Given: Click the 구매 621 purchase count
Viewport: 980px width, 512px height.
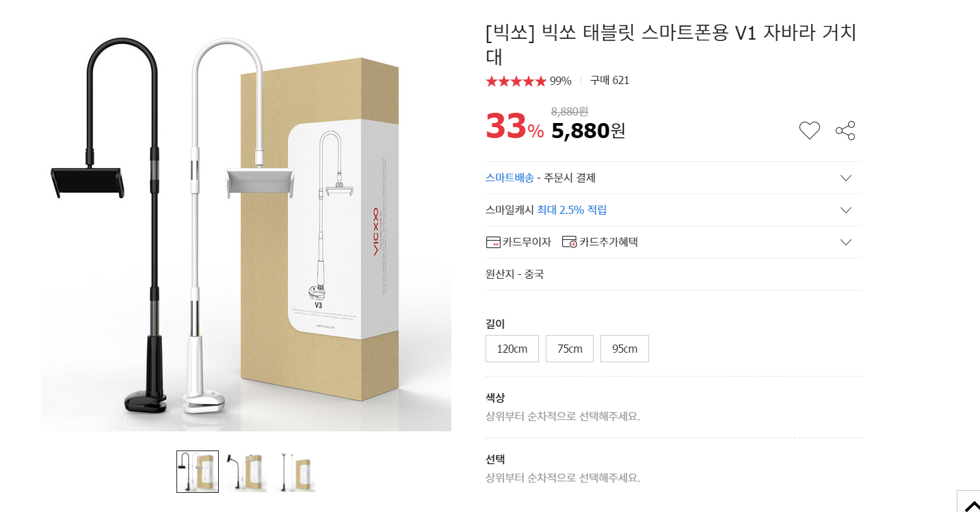Looking at the screenshot, I should tap(609, 81).
